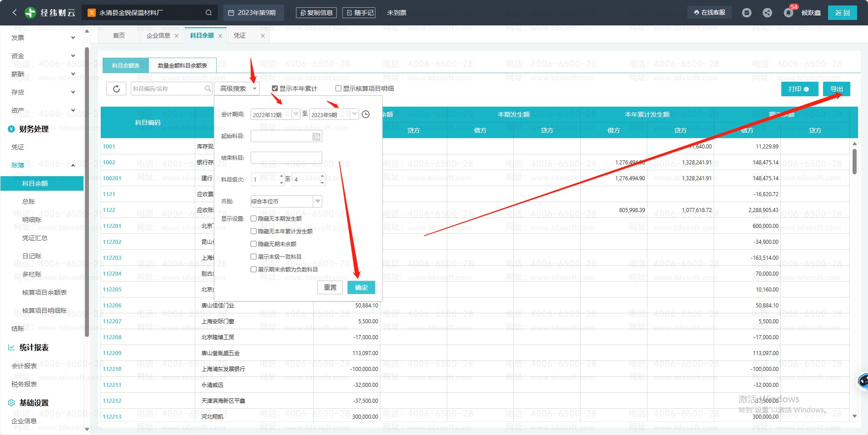
Task: Click the notification bell with 54 badge
Action: [x=789, y=13]
